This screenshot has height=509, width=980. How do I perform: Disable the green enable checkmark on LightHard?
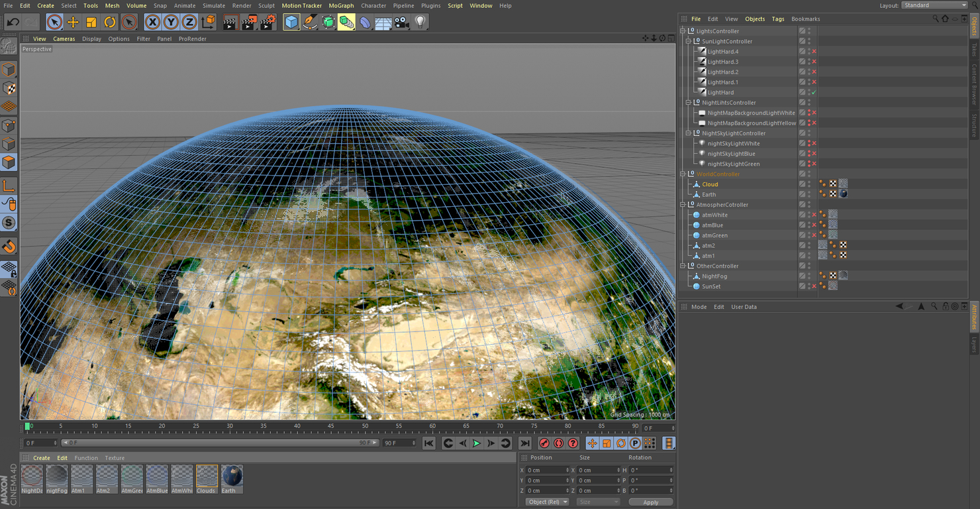point(813,92)
